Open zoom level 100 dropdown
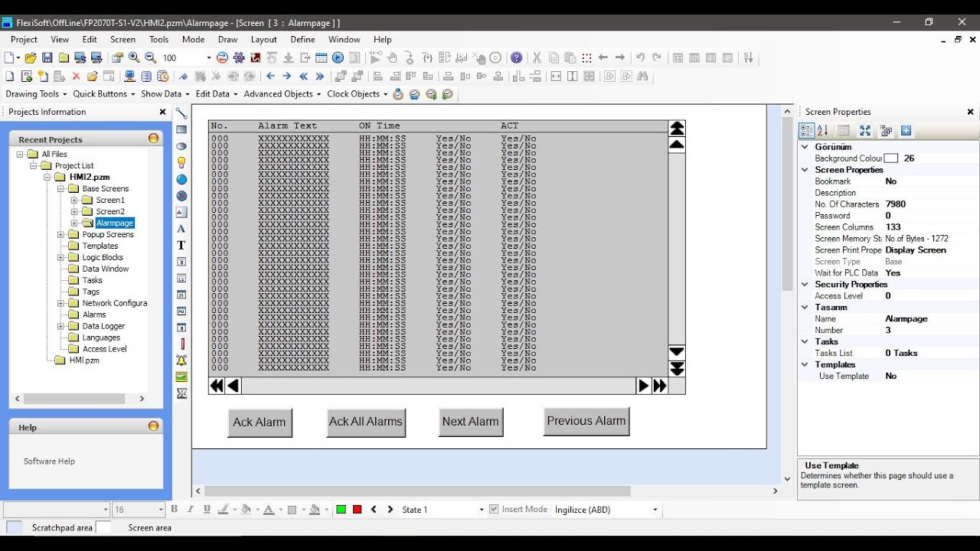Image resolution: width=980 pixels, height=551 pixels. click(207, 57)
